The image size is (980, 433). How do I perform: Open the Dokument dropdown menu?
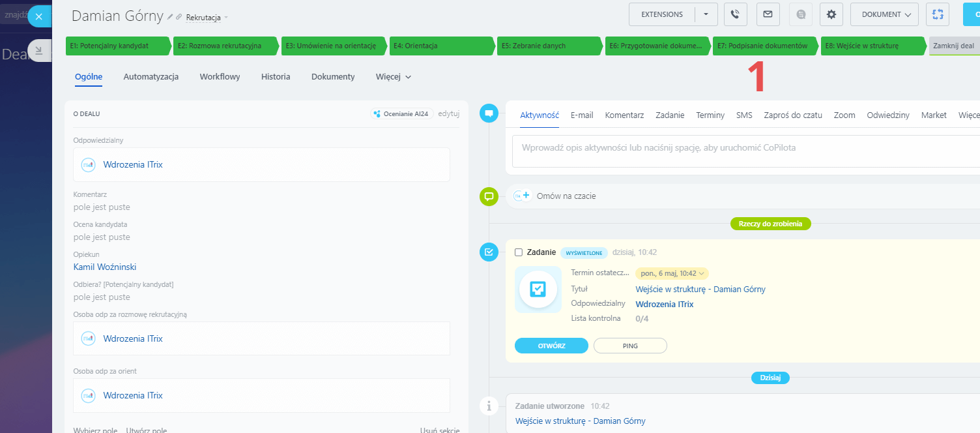tap(884, 14)
